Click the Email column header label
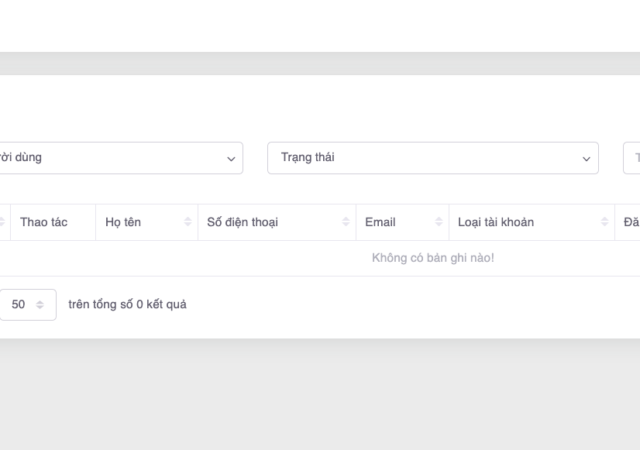640x450 pixels. coord(380,222)
